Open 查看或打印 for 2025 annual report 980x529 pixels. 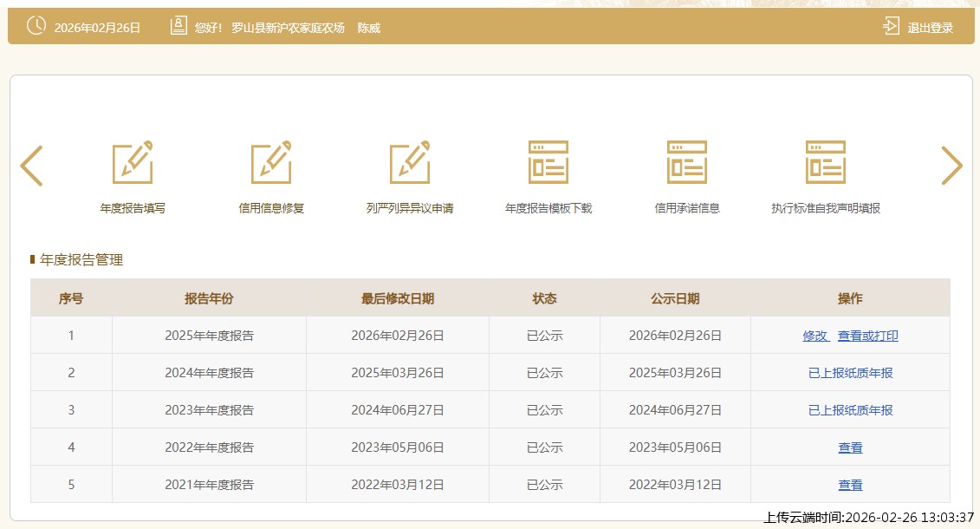[867, 336]
